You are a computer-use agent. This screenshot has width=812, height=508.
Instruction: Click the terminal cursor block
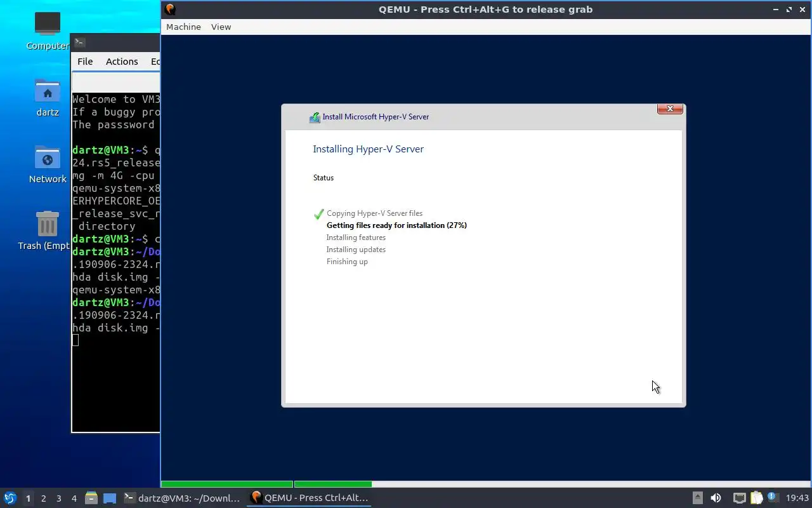(x=75, y=340)
